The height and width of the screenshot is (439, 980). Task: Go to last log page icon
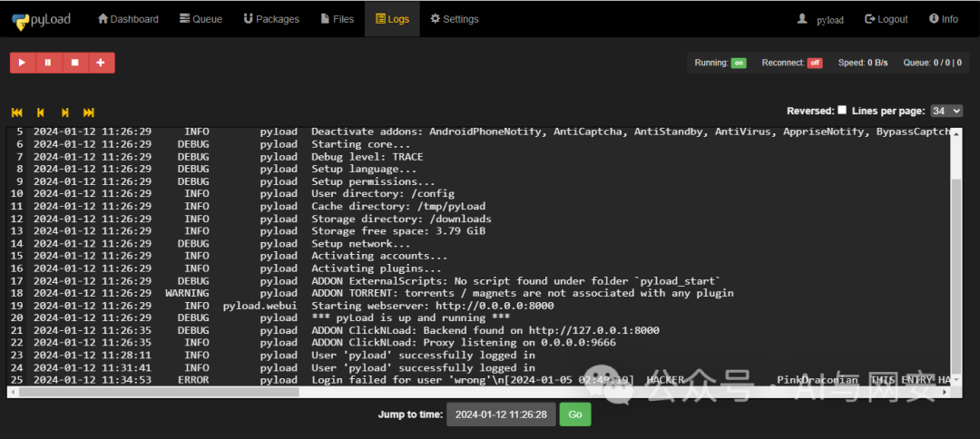pyautogui.click(x=89, y=112)
